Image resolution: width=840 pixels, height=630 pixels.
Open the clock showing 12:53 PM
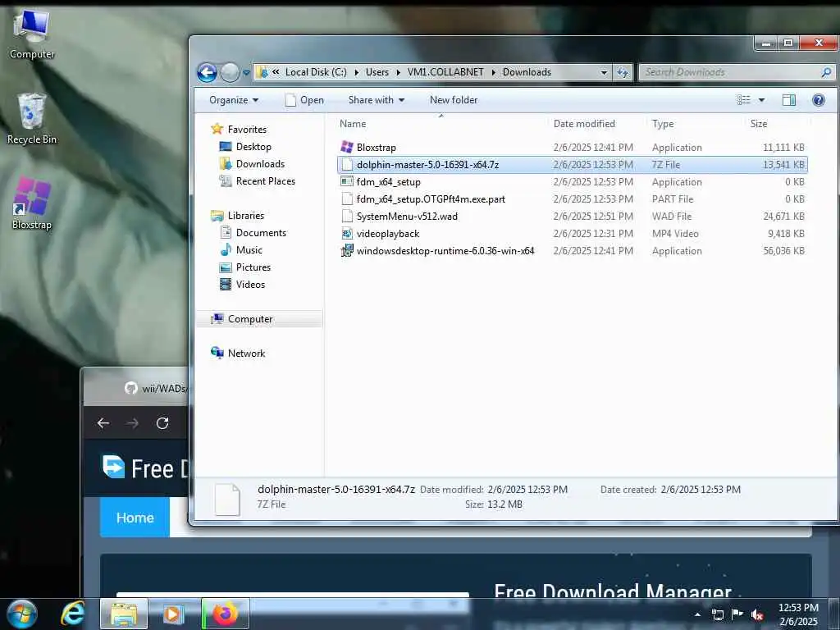pyautogui.click(x=798, y=614)
